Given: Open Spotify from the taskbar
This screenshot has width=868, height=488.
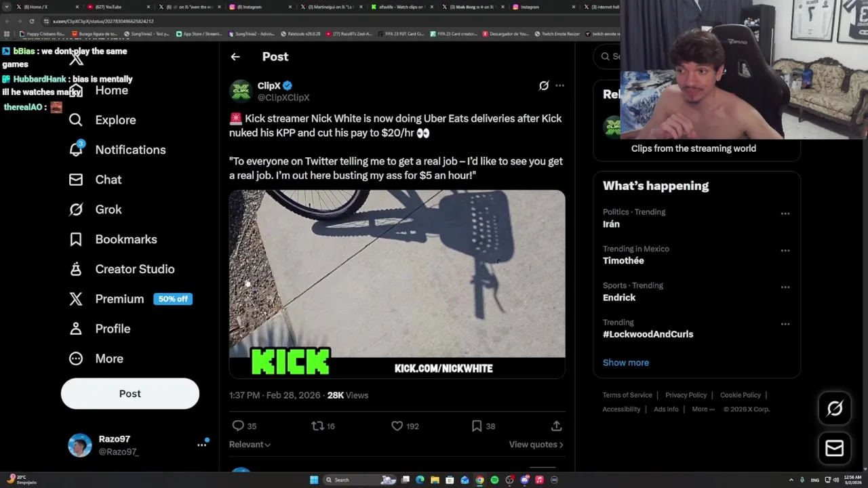Looking at the screenshot, I should tap(494, 480).
